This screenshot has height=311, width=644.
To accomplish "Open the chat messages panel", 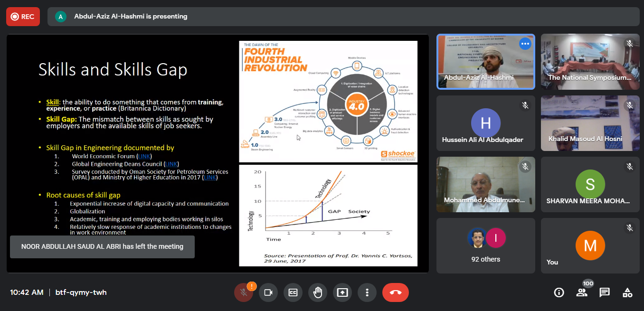I will 605,292.
